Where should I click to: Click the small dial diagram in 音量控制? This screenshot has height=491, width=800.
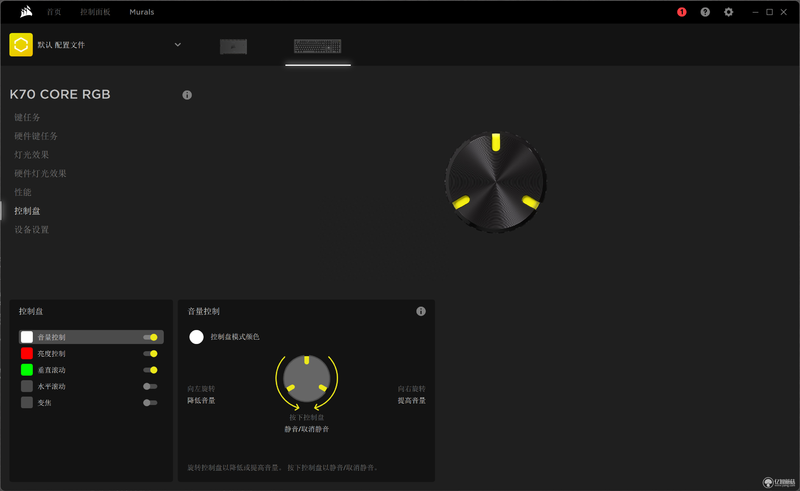307,379
